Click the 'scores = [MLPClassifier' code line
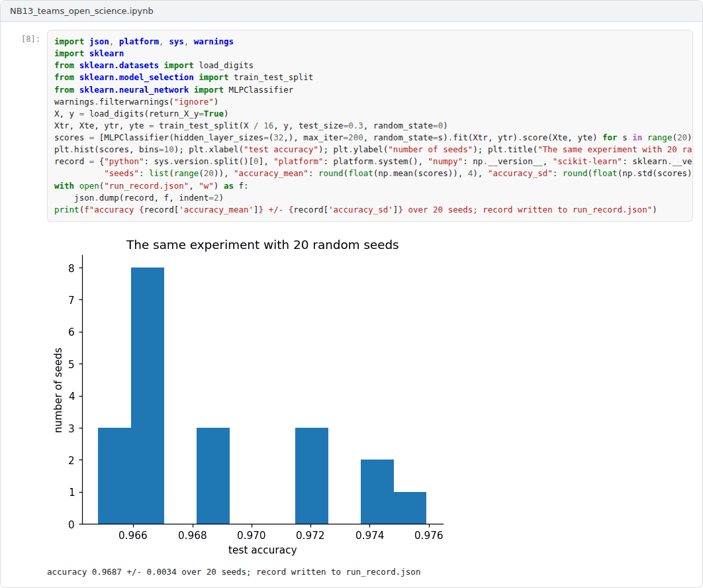Image resolution: width=703 pixels, height=588 pixels. tap(373, 138)
